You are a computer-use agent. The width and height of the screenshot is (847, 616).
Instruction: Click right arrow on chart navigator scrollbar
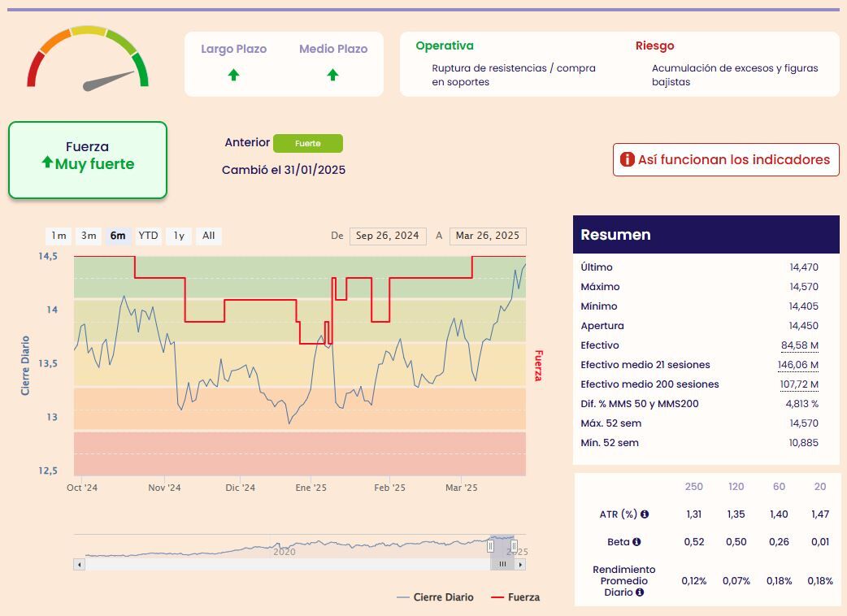pyautogui.click(x=520, y=565)
